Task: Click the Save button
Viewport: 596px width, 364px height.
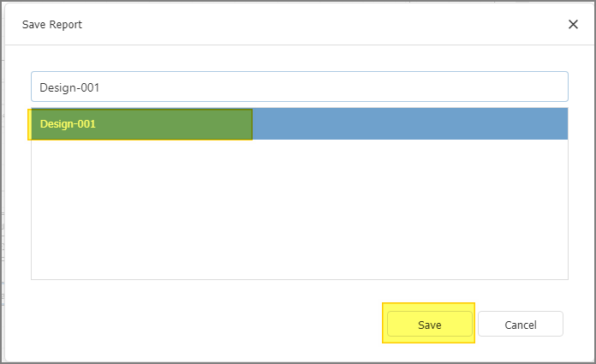Action: [429, 324]
